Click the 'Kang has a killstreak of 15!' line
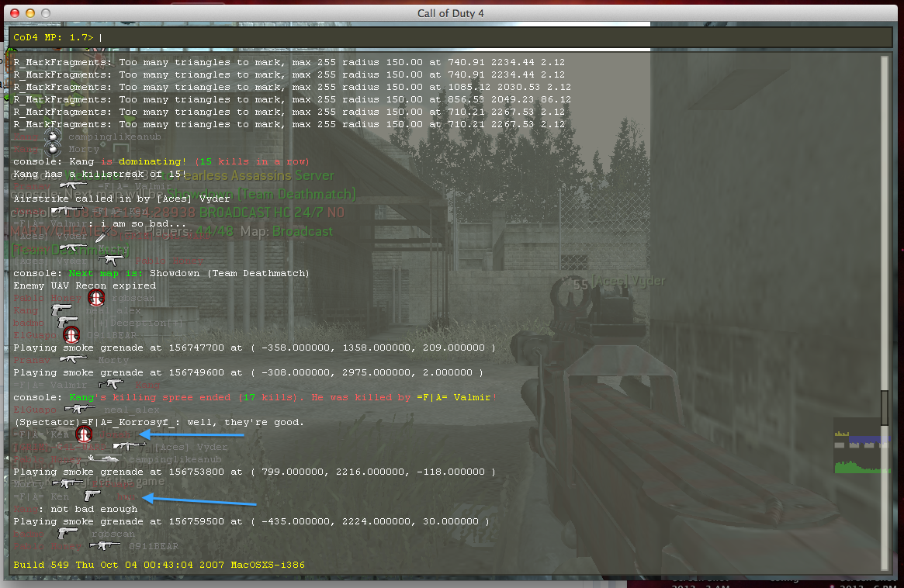 pyautogui.click(x=100, y=174)
